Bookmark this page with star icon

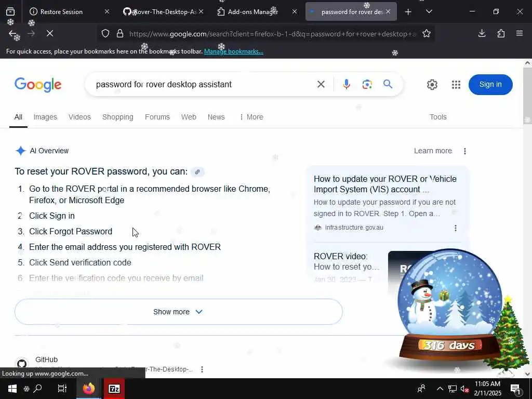427,34
